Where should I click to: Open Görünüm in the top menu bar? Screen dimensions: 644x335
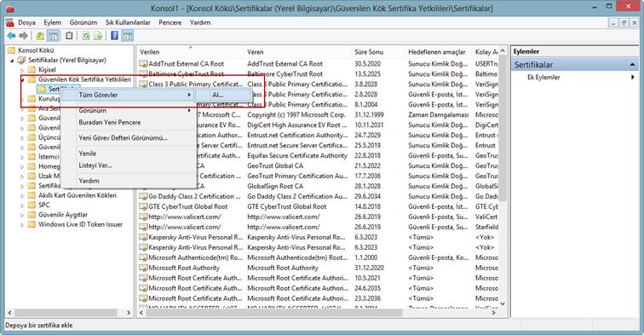[83, 23]
